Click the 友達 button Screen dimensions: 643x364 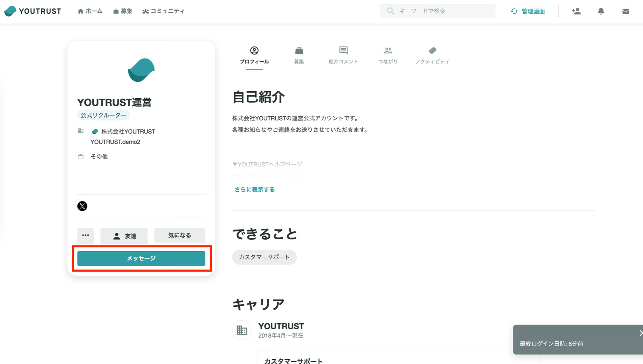[124, 236]
